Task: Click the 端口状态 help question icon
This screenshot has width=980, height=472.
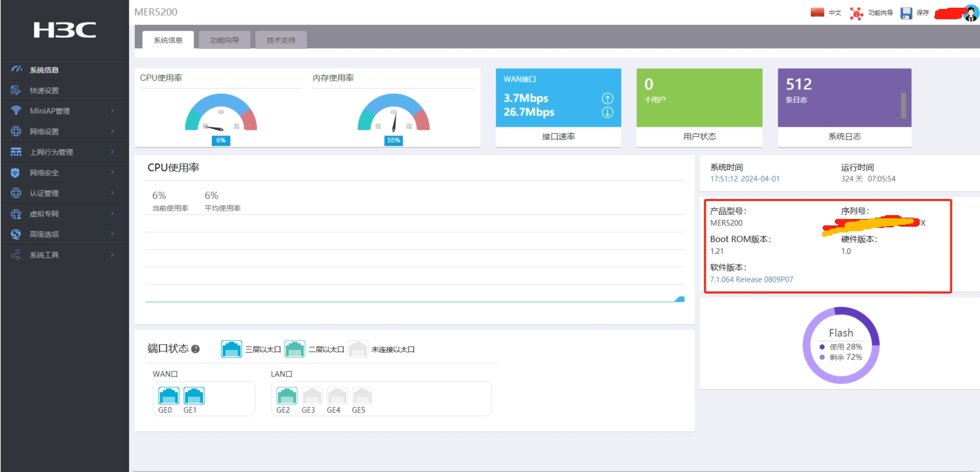Action: [x=196, y=349]
